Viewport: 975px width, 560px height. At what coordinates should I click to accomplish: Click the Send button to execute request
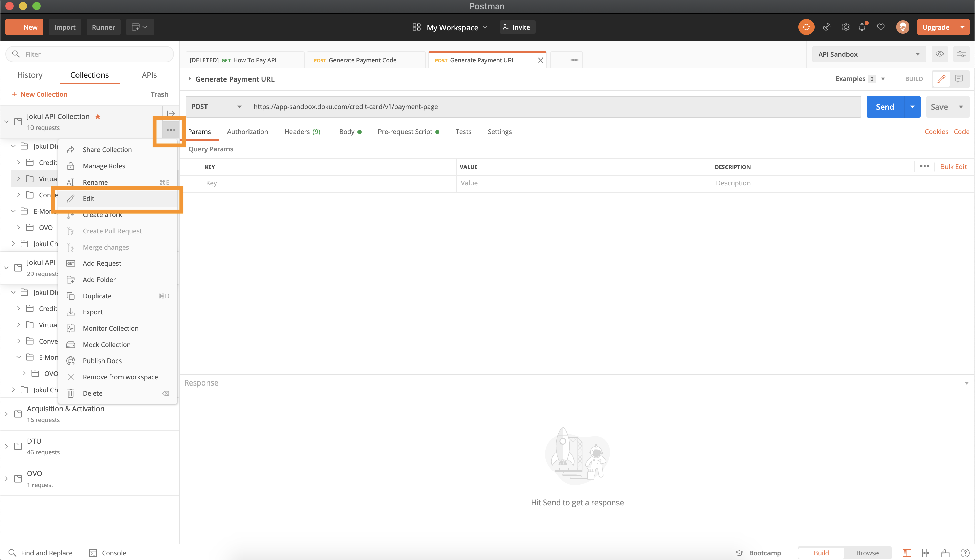(885, 107)
